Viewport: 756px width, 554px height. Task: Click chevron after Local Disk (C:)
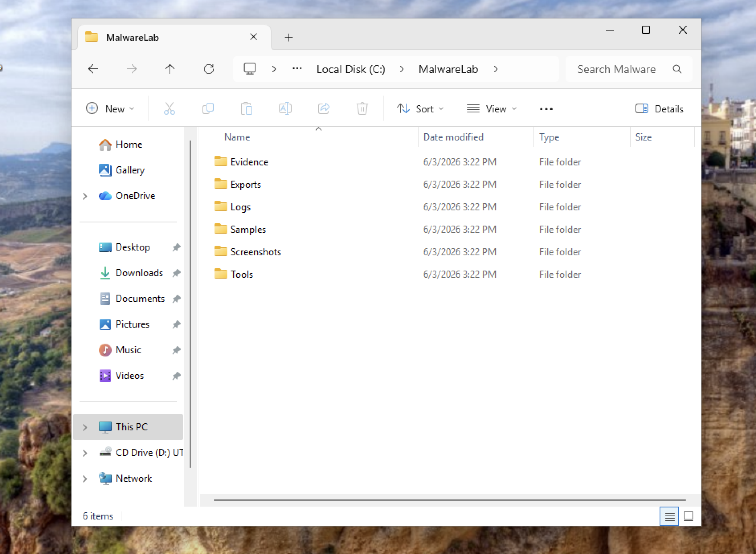tap(402, 69)
